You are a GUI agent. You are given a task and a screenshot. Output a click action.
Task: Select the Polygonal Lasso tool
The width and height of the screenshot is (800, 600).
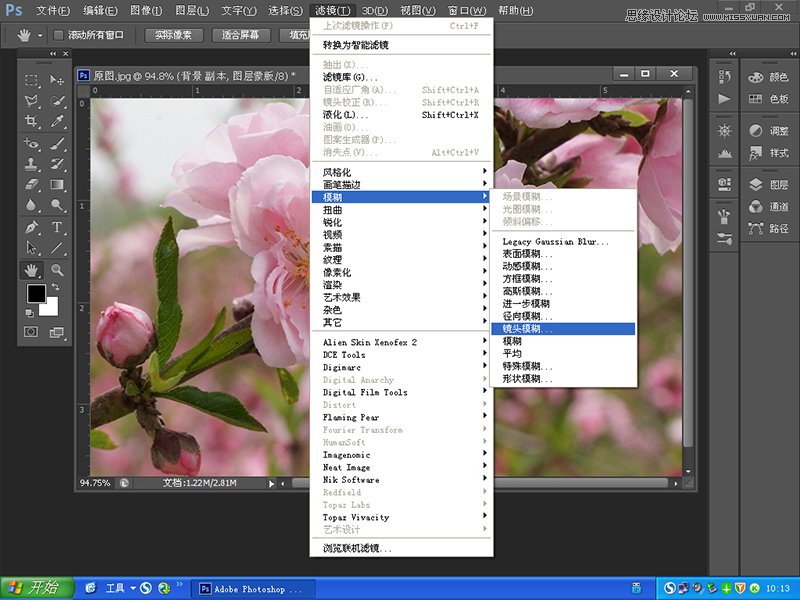(x=32, y=101)
